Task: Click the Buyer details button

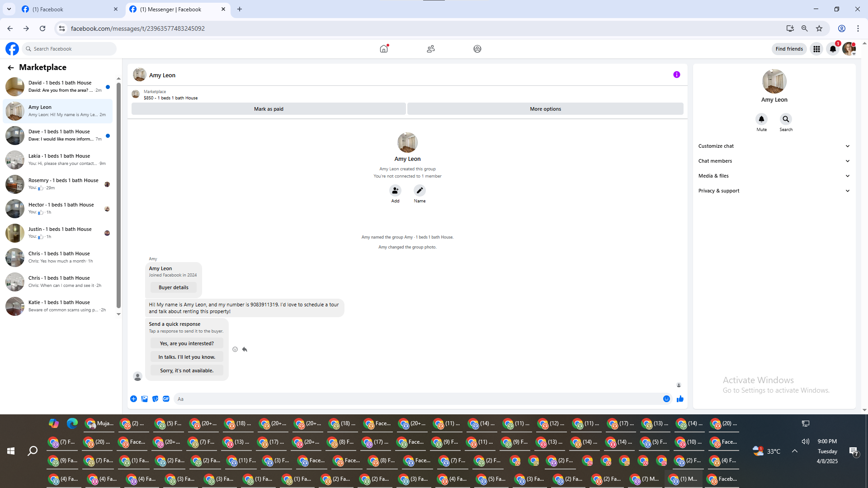Action: pos(174,287)
